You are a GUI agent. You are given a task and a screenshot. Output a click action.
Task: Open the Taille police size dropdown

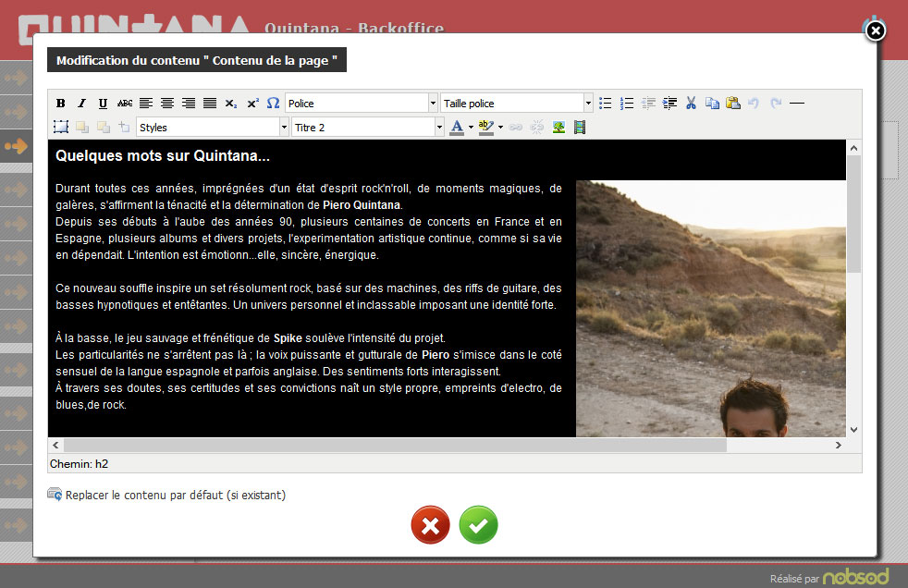point(517,103)
